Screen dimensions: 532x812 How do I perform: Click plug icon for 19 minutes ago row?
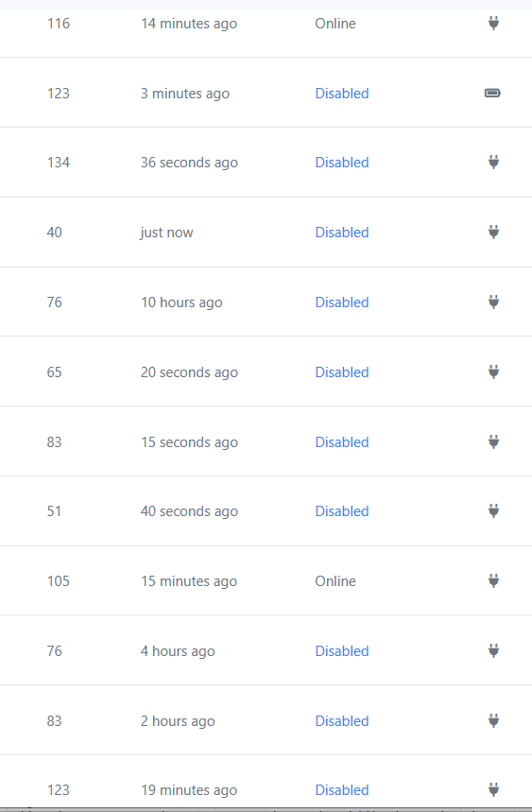[x=493, y=789]
